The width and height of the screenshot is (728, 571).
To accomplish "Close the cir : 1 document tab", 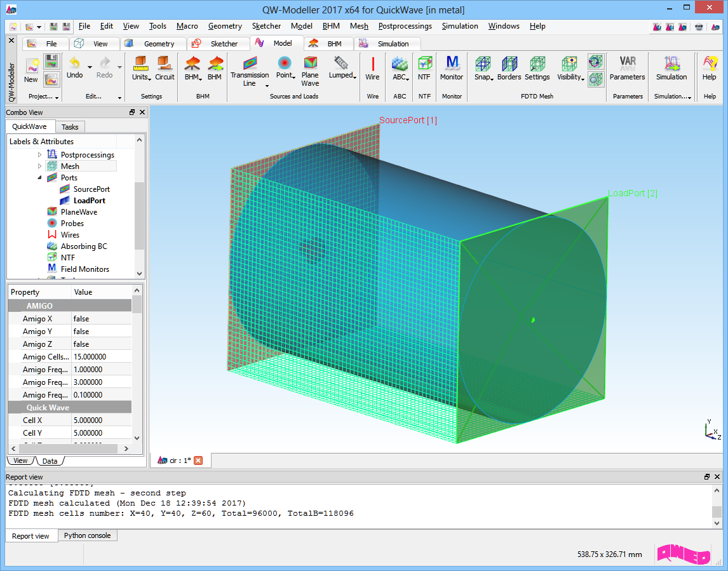I will (x=198, y=460).
